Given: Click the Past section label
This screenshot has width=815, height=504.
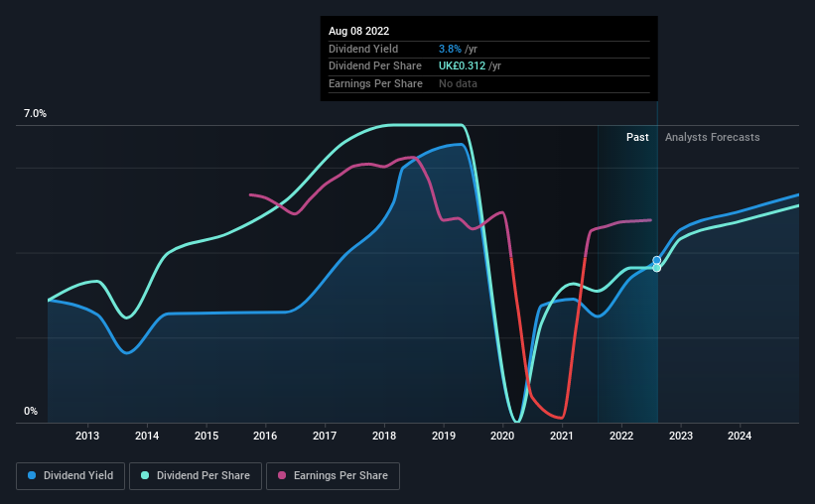Looking at the screenshot, I should pos(637,137).
